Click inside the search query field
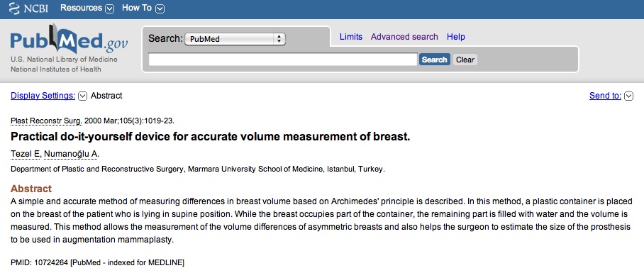Viewport: 644px width, 273px height. [283, 60]
